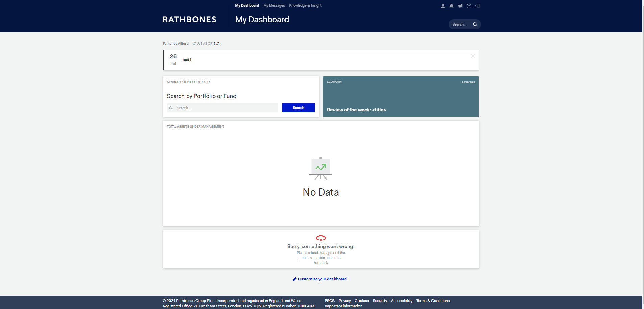Open the Accessibility footer link
Viewport: 644px width, 309px height.
401,301
